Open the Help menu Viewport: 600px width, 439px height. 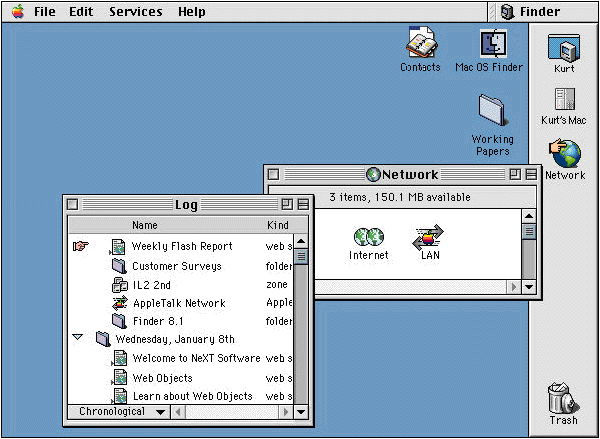pos(191,12)
